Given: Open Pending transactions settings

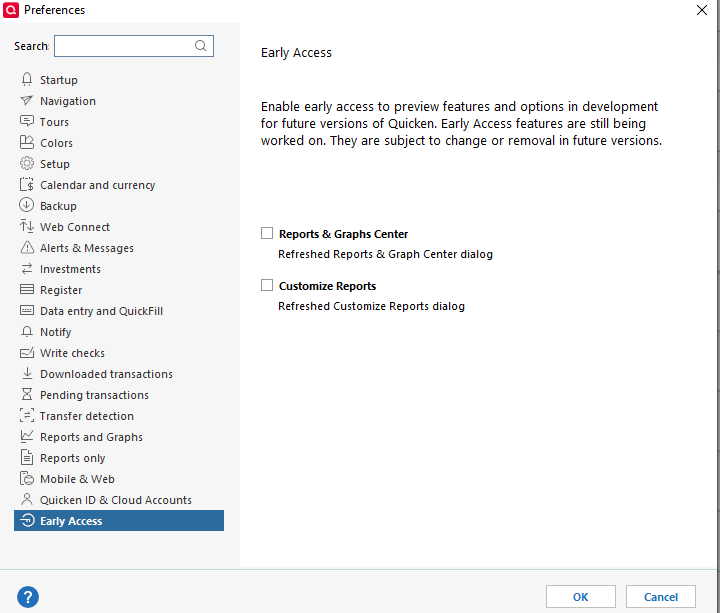Looking at the screenshot, I should (95, 395).
